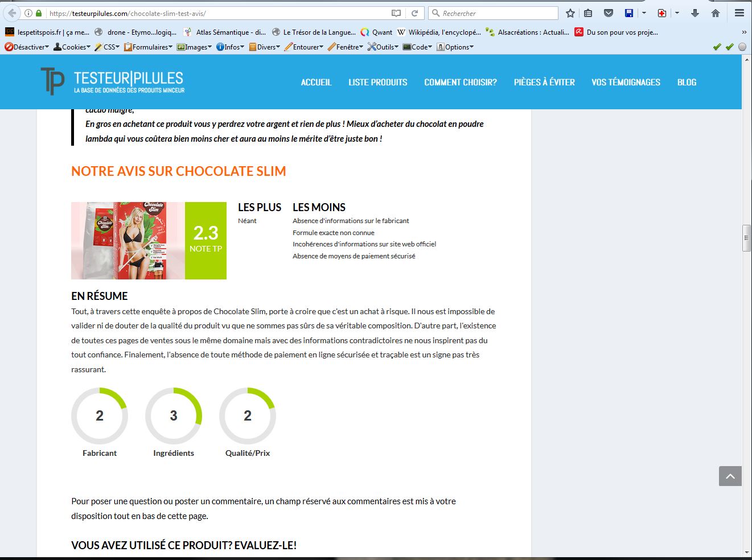Image resolution: width=752 pixels, height=560 pixels.
Task: Open the Wikipédia bookmark
Action: [x=439, y=32]
